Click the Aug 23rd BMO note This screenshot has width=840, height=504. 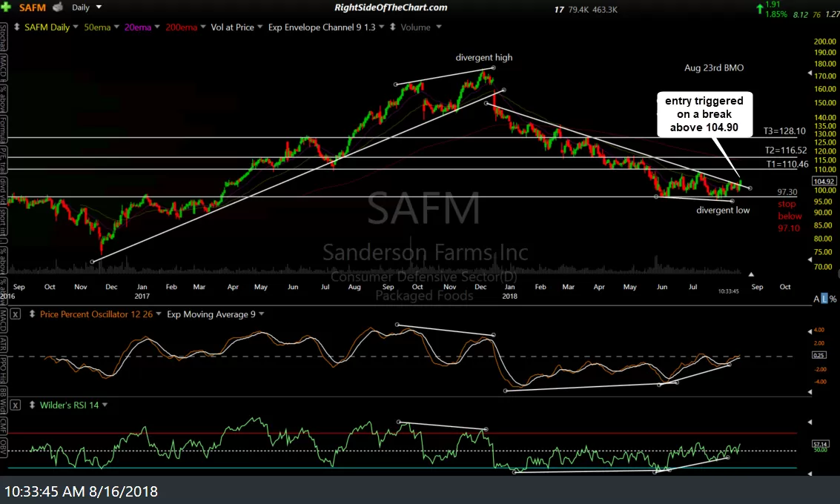pyautogui.click(x=714, y=68)
